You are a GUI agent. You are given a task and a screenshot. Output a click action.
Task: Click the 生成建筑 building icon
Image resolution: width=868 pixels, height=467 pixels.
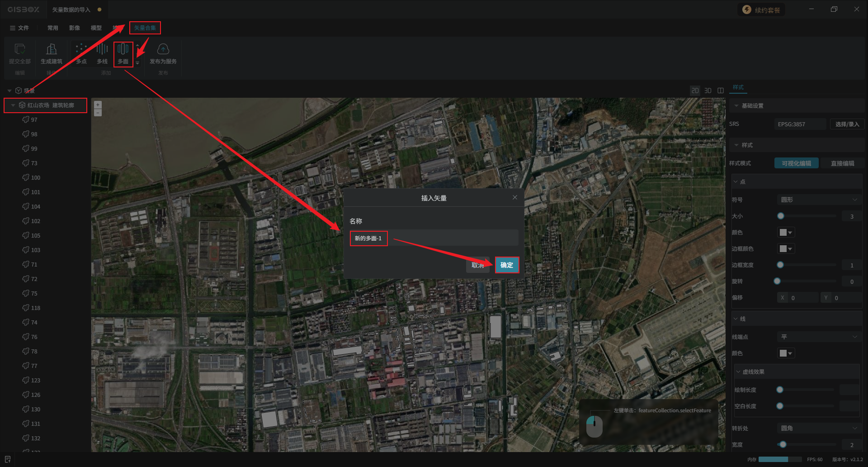point(52,49)
